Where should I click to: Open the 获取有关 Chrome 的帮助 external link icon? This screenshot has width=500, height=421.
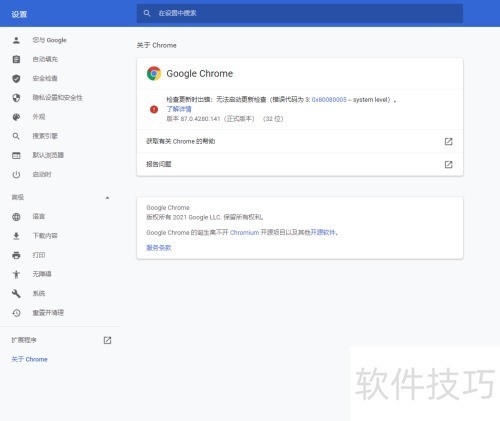(449, 142)
